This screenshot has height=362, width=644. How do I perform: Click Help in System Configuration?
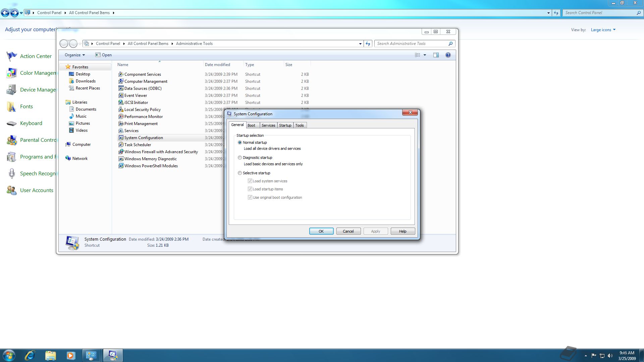point(403,231)
